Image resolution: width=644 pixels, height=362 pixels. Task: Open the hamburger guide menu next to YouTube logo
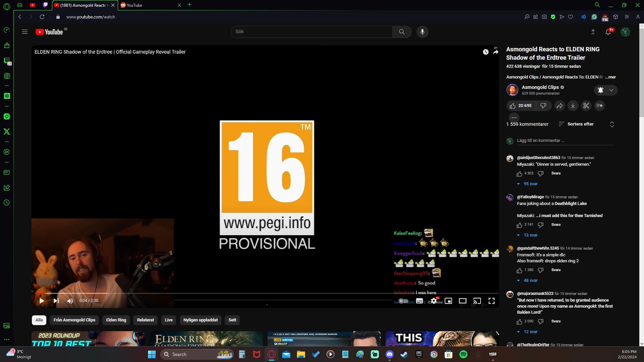pos(24,32)
